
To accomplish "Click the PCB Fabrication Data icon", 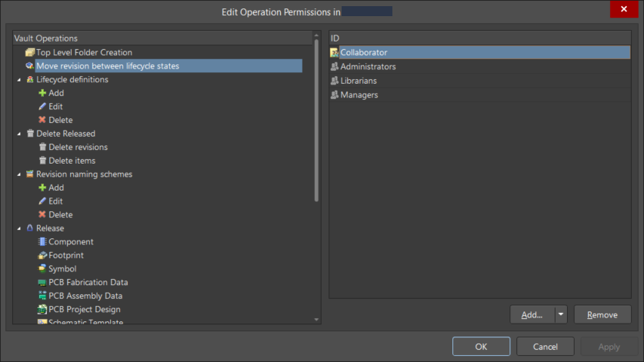I will pos(42,282).
